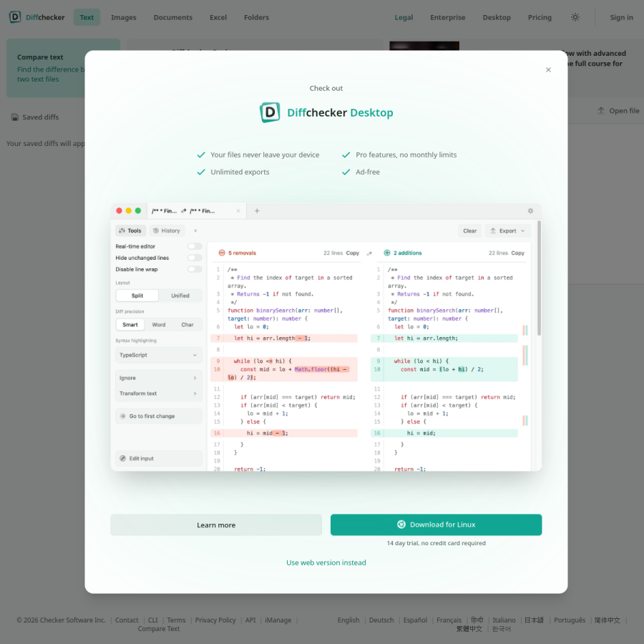The image size is (644, 644).
Task: Expand the Ignore options row
Action: [159, 378]
